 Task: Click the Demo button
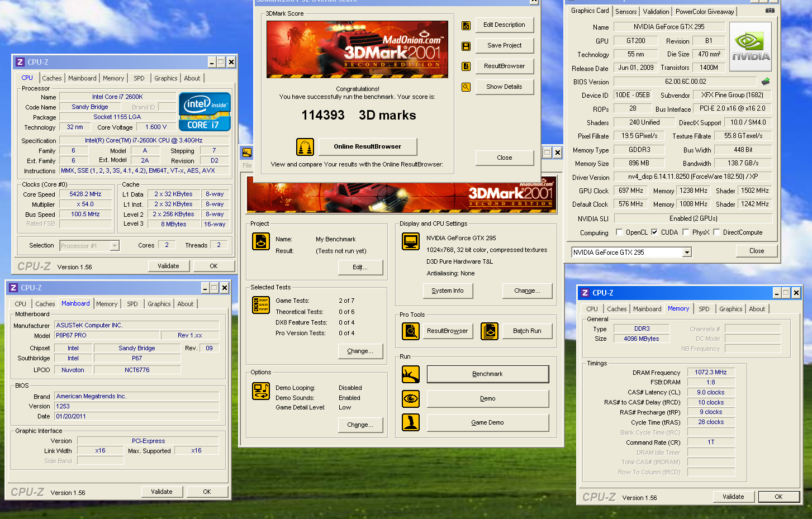[x=488, y=399]
